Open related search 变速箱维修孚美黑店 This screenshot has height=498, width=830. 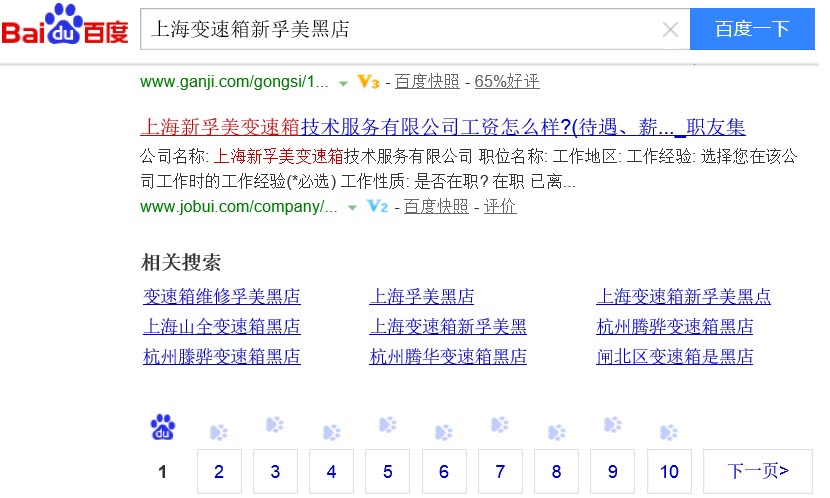pyautogui.click(x=222, y=296)
